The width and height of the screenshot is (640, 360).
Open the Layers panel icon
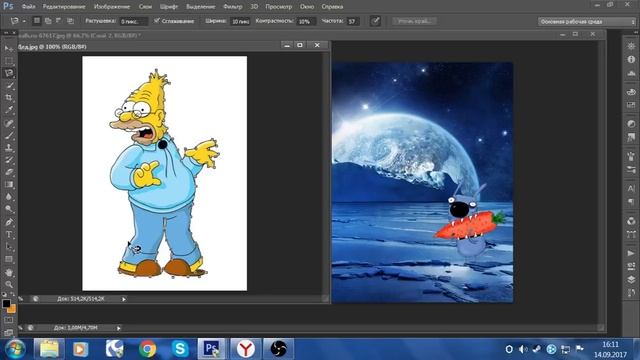pos(631,280)
